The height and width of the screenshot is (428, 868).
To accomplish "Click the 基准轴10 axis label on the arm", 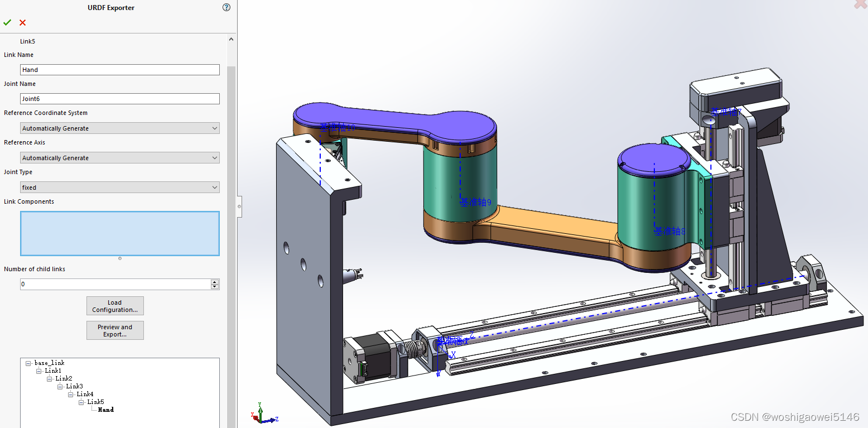I will (x=337, y=128).
